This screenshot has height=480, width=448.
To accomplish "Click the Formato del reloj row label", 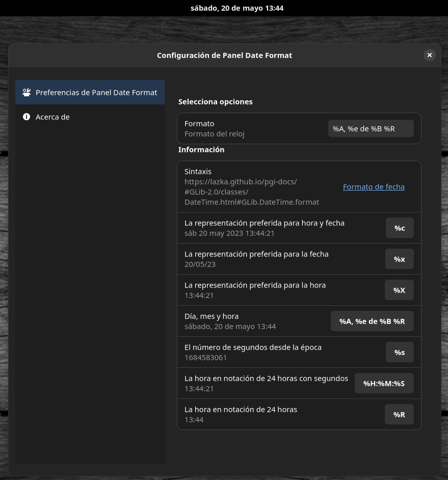I will 214,134.
